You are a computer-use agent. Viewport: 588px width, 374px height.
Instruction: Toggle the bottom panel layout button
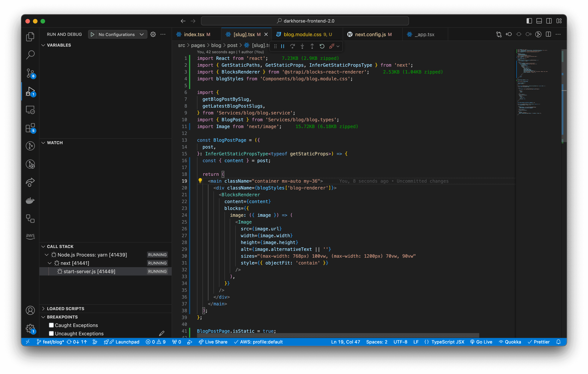click(539, 21)
